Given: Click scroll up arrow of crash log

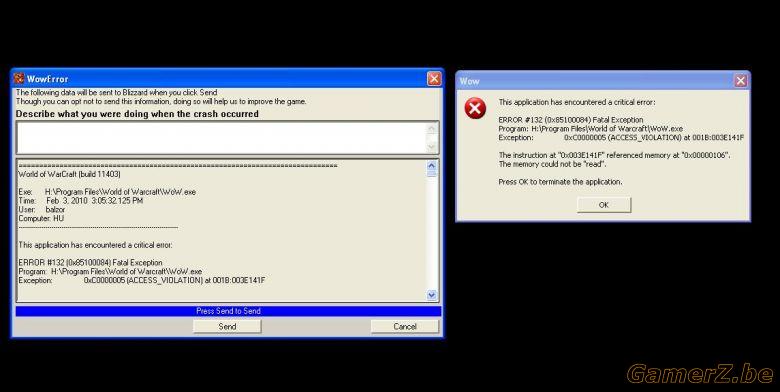Looking at the screenshot, I should click(431, 165).
